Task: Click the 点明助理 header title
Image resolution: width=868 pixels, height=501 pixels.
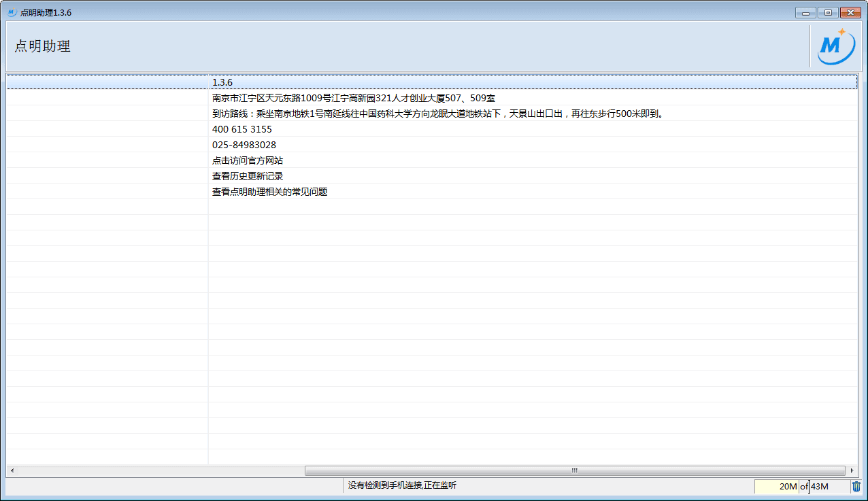Action: pyautogui.click(x=43, y=46)
